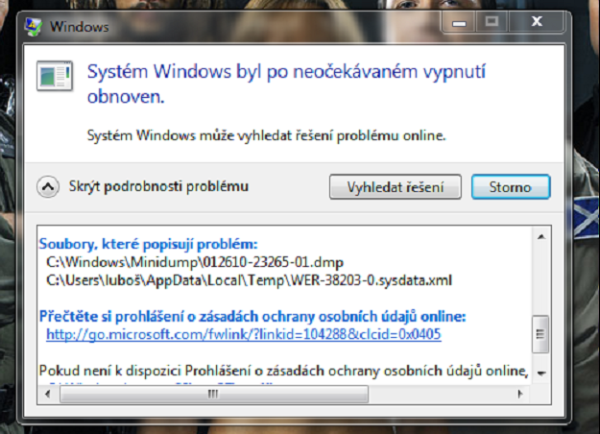Open the go.microsoft.com privacy statement link
The width and height of the screenshot is (600, 434).
tap(243, 334)
